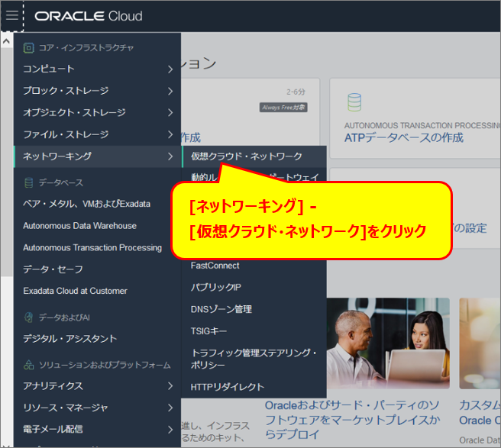Viewport: 501px width, 448px height.
Task: Click 仮想クラウド・ネットワーク in submenu
Action: (x=254, y=156)
